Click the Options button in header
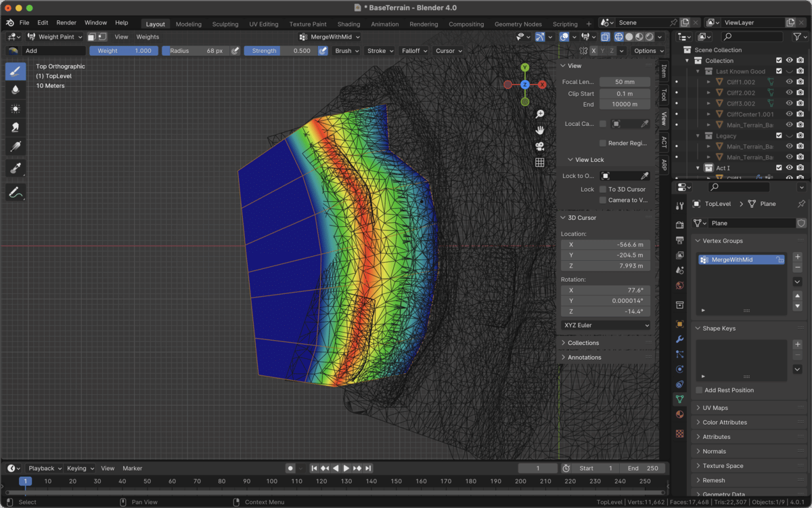Viewport: 812px width, 508px height. click(x=648, y=51)
